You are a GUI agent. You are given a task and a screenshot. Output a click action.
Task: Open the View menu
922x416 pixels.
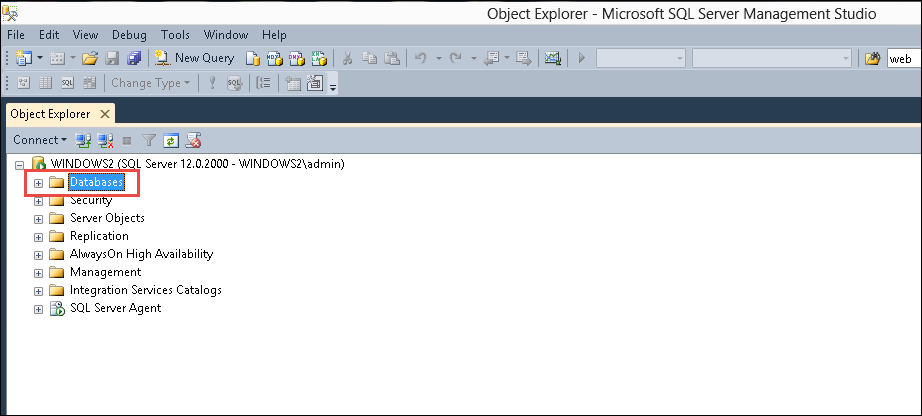(x=86, y=35)
